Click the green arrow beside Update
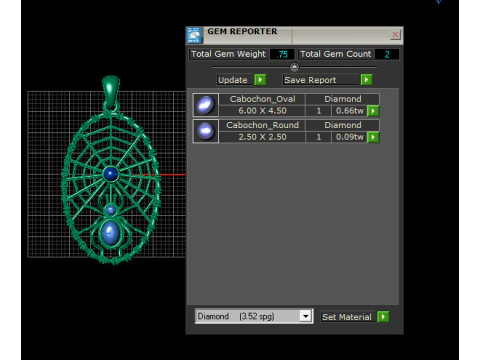Viewport: 480px width, 360px height. (x=260, y=80)
